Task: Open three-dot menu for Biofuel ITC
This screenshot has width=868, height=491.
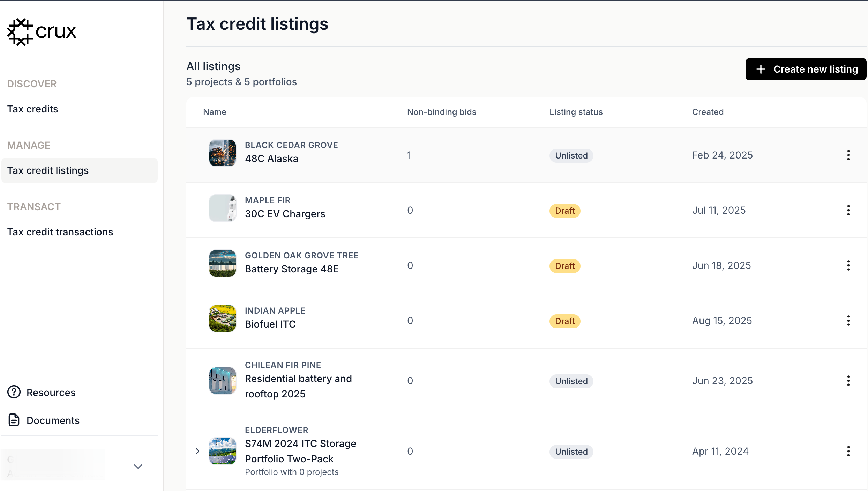Action: (848, 321)
